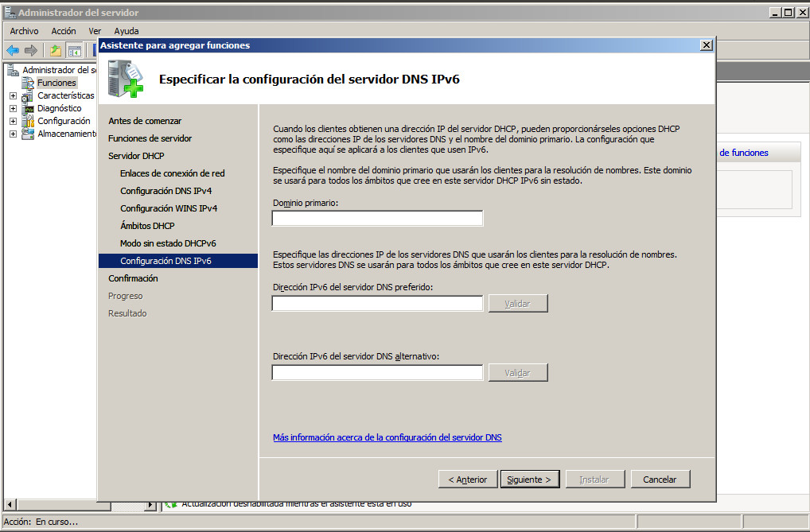
Task: Click the gray Forward arrow toolbar icon
Action: pyautogui.click(x=31, y=51)
